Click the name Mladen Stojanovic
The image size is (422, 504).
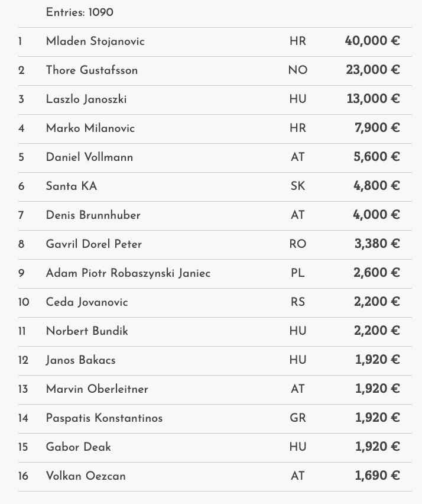(x=95, y=41)
